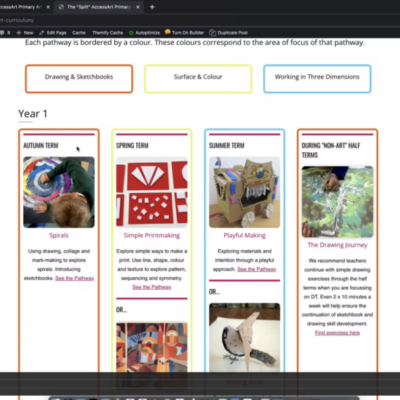Follow the Find exercises here link
This screenshot has height=400, width=400.
337,333
